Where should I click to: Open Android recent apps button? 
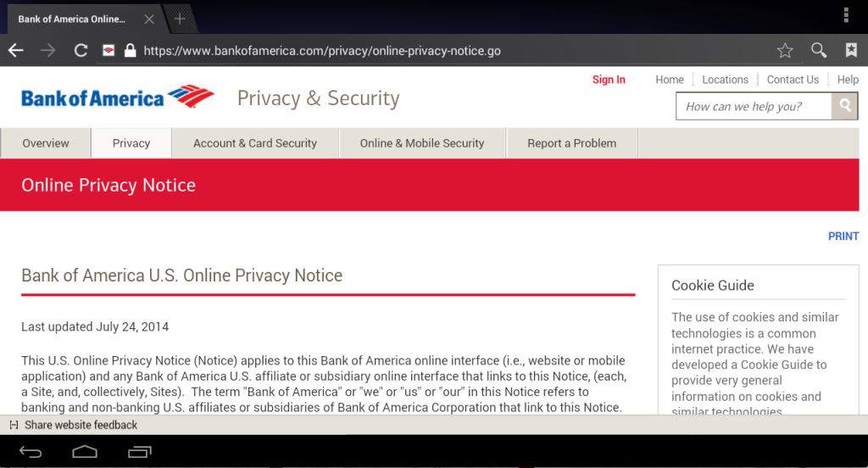pyautogui.click(x=139, y=452)
